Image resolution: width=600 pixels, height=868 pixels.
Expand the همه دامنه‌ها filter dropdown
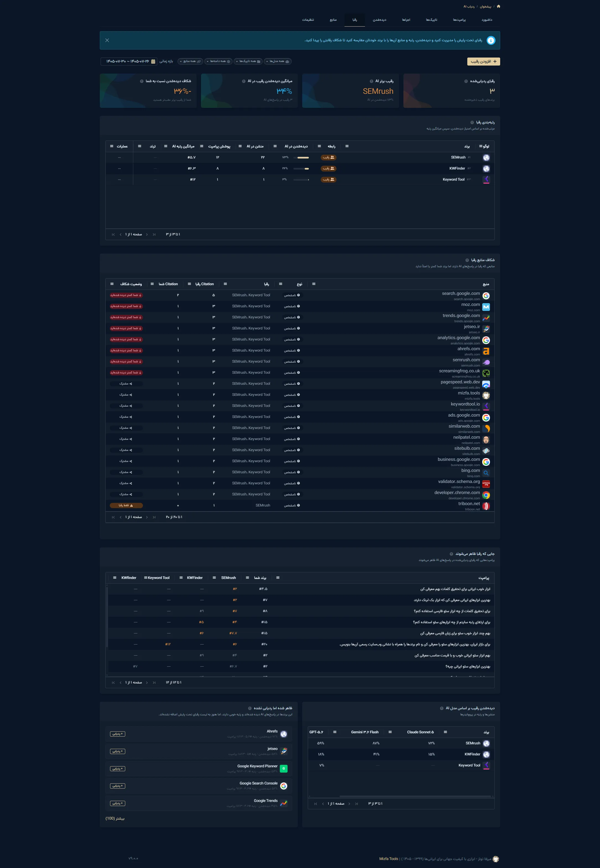(x=218, y=61)
